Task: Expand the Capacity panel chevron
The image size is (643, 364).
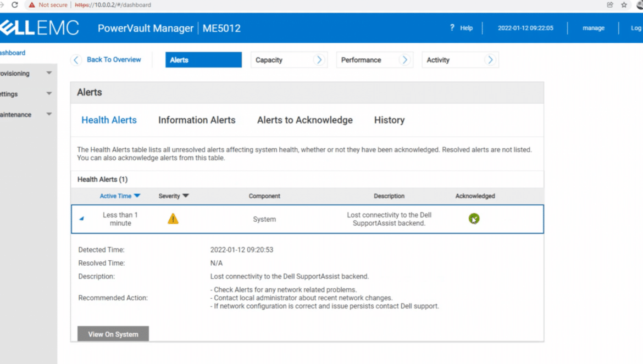Action: coord(319,60)
